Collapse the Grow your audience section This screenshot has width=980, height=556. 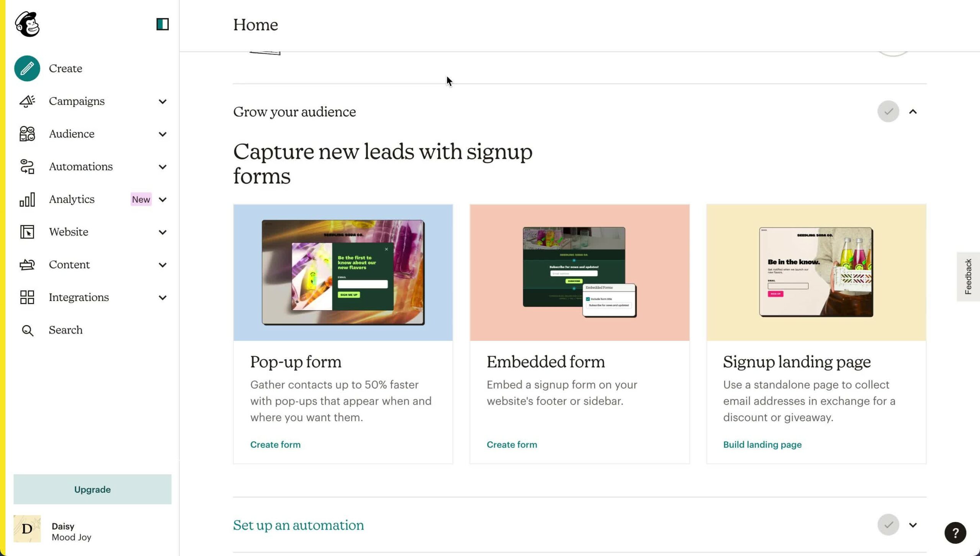[913, 111]
